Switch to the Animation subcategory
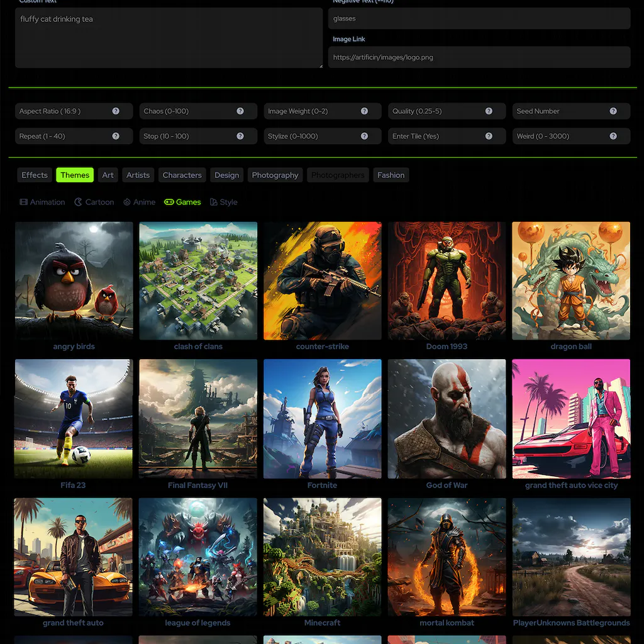Viewport: 644px width, 644px height. [x=42, y=202]
